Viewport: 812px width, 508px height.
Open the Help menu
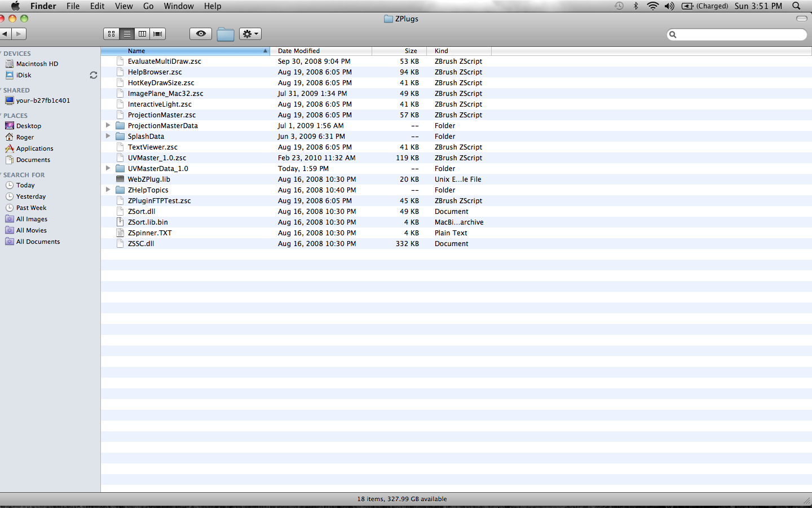(213, 6)
